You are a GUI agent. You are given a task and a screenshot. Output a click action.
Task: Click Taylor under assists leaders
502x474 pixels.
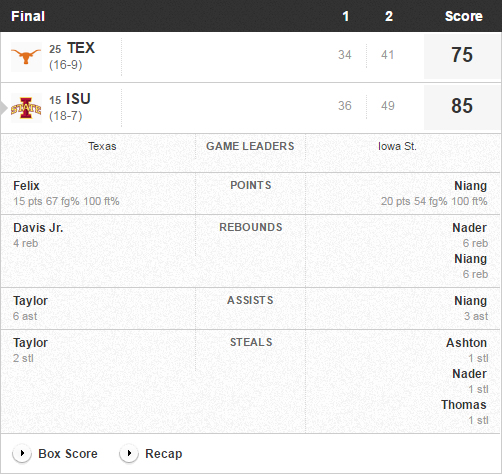click(30, 301)
